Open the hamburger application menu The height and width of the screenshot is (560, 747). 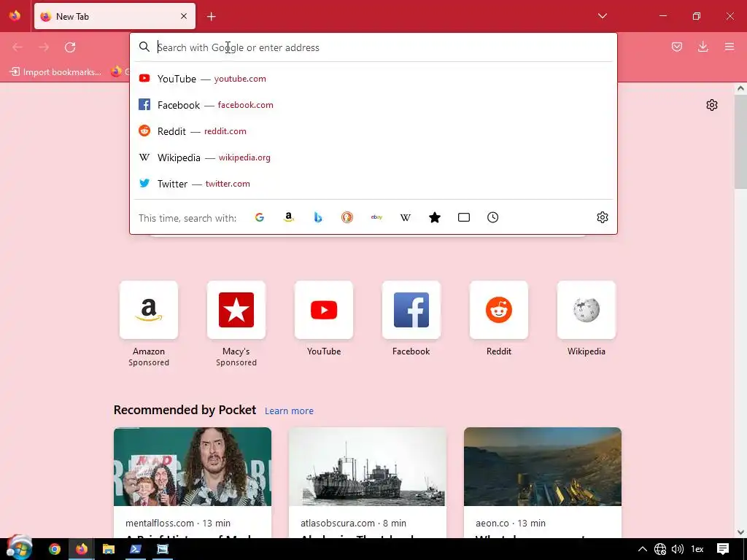(x=729, y=47)
